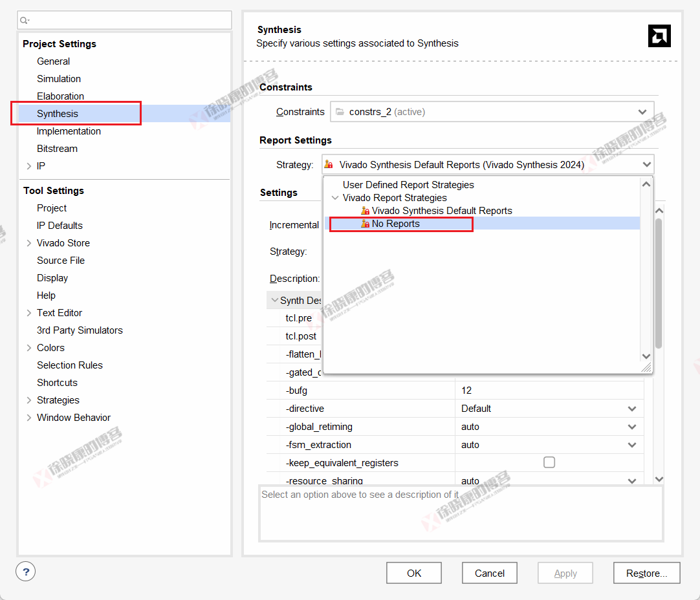
Task: Open the -fsm_extraction value dropdown
Action: click(x=632, y=445)
